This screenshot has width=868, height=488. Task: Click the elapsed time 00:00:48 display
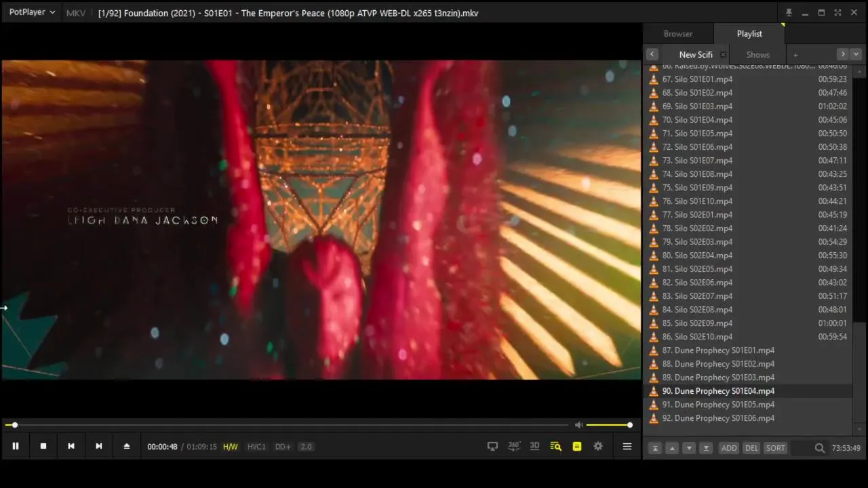point(162,447)
